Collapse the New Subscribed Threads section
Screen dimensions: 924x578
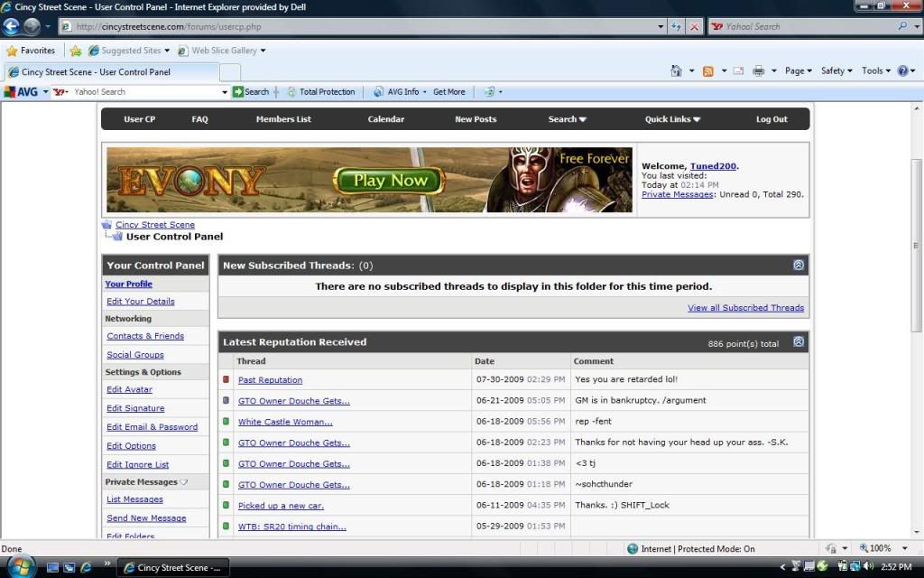pos(799,266)
